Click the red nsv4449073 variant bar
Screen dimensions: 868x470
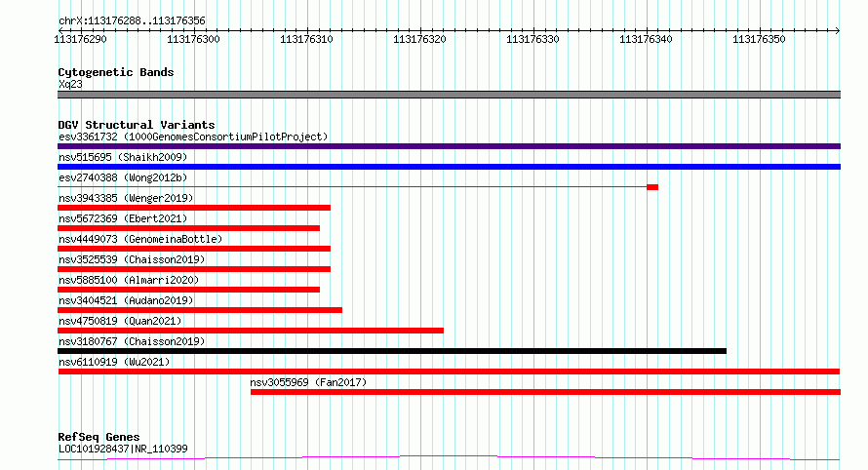(194, 249)
